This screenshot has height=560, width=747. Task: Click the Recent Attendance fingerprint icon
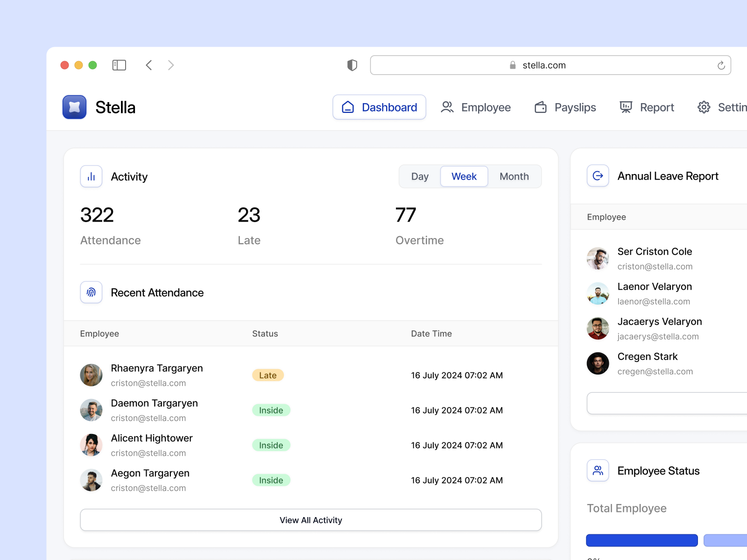(x=91, y=293)
